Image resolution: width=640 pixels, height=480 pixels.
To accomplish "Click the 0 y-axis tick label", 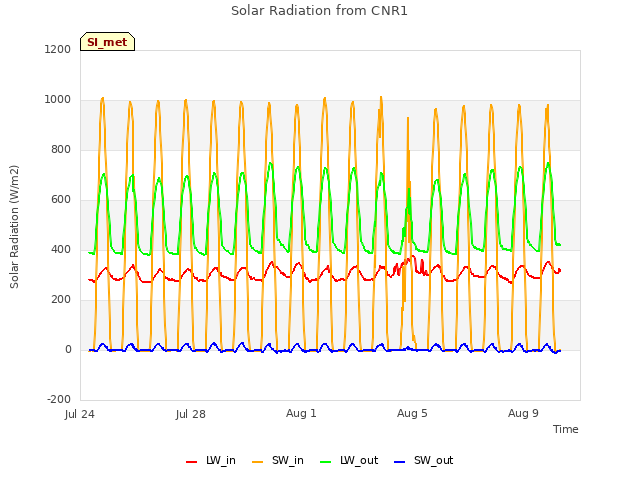I will click(x=68, y=350).
